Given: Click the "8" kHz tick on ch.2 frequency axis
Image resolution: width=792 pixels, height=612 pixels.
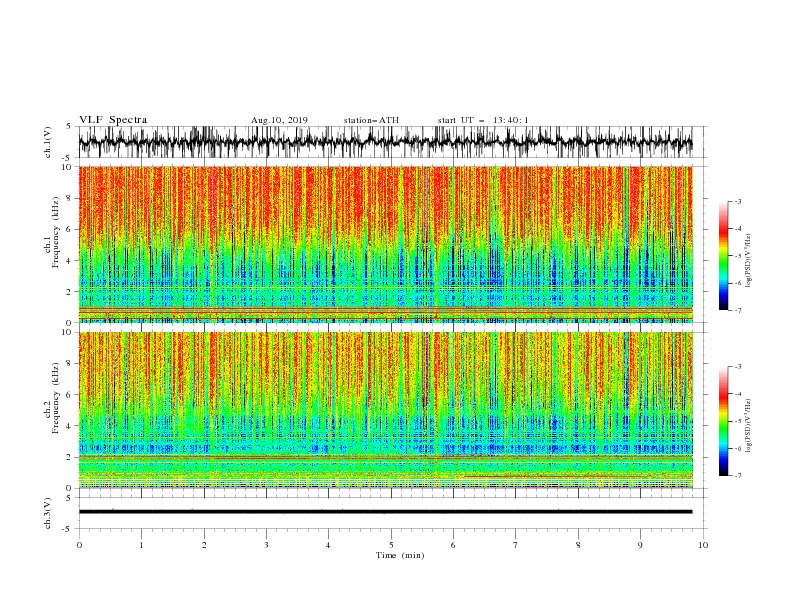Looking at the screenshot, I should coord(70,364).
